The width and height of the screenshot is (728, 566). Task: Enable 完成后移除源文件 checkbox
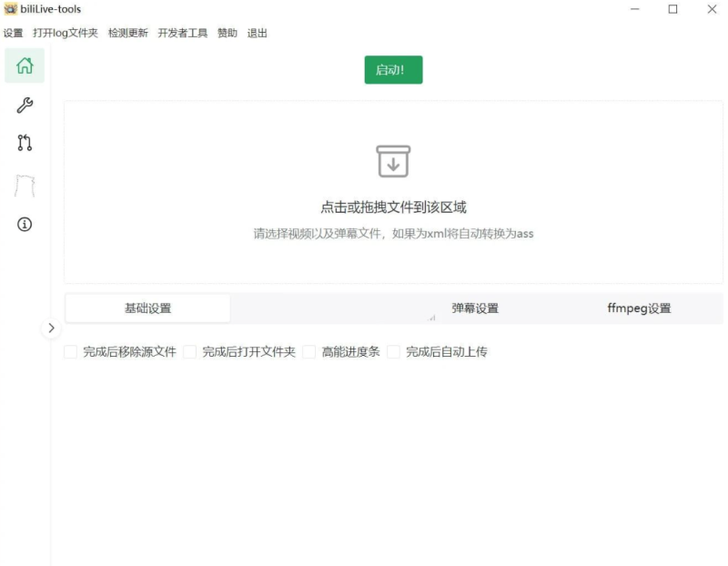[71, 351]
